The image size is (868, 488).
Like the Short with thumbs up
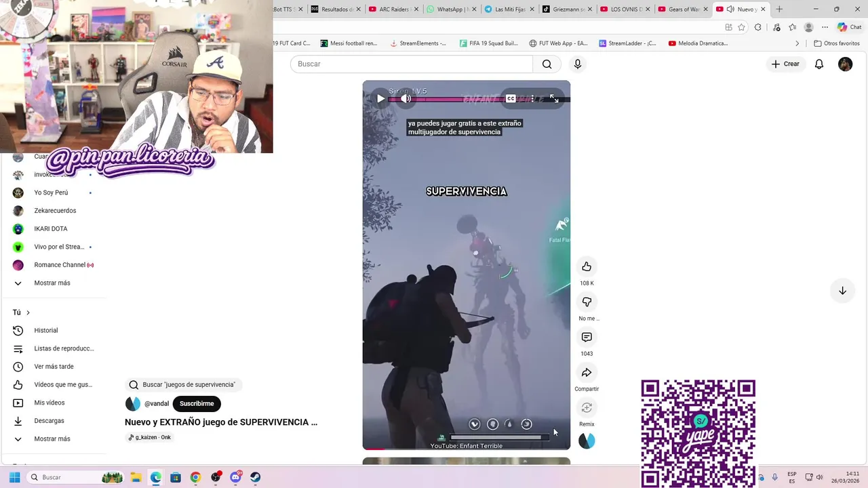587,266
